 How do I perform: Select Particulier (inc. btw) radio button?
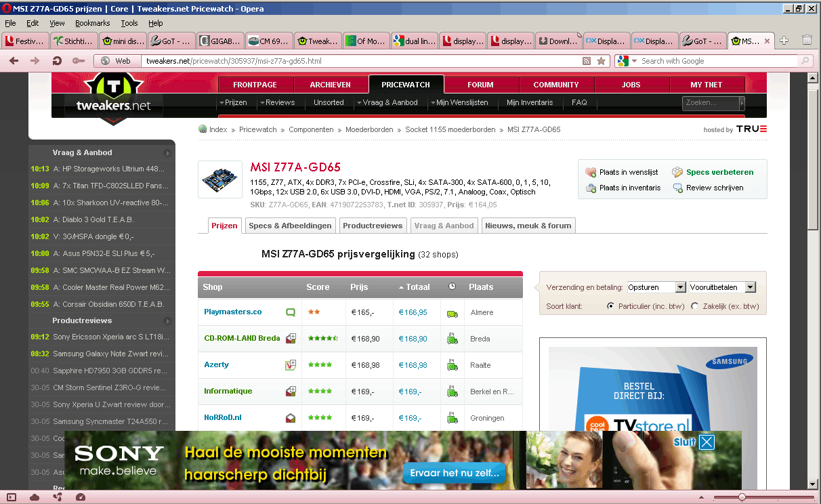pos(610,306)
